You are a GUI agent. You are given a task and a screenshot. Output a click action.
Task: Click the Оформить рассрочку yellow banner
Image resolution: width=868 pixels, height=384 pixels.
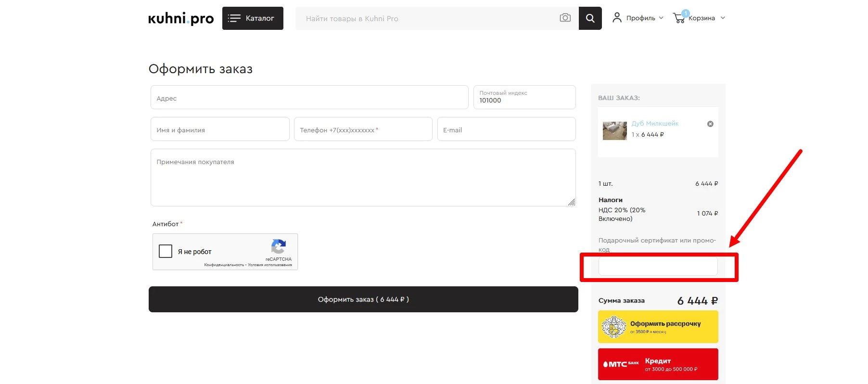(x=658, y=327)
